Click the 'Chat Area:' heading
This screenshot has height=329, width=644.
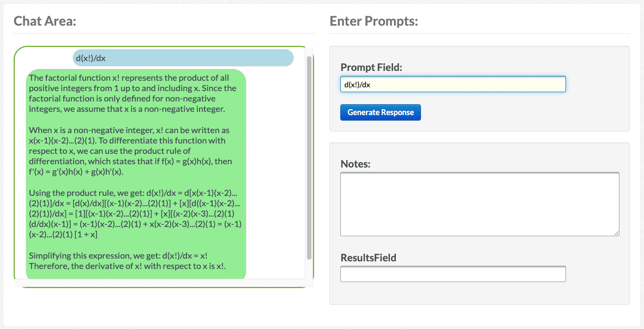(x=45, y=21)
